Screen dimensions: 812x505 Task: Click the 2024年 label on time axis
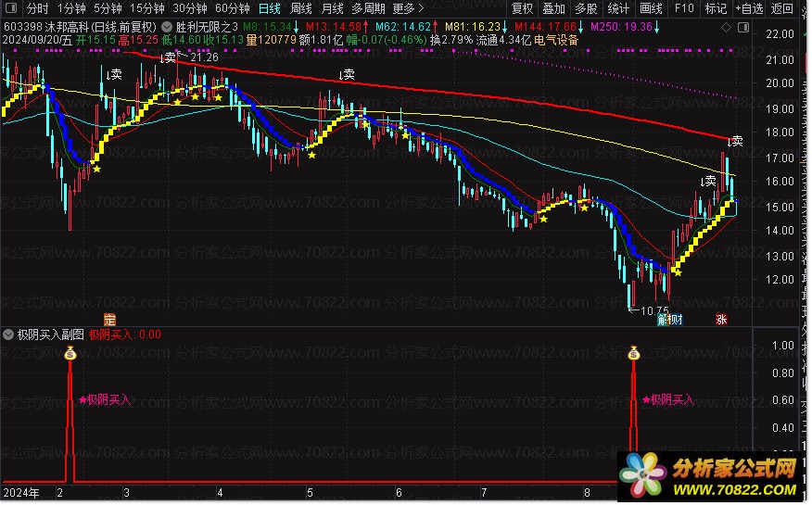point(21,493)
